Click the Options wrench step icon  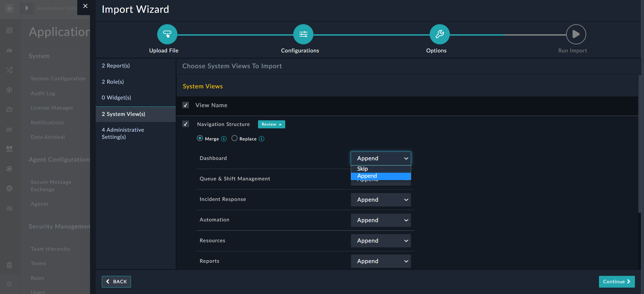click(x=439, y=34)
